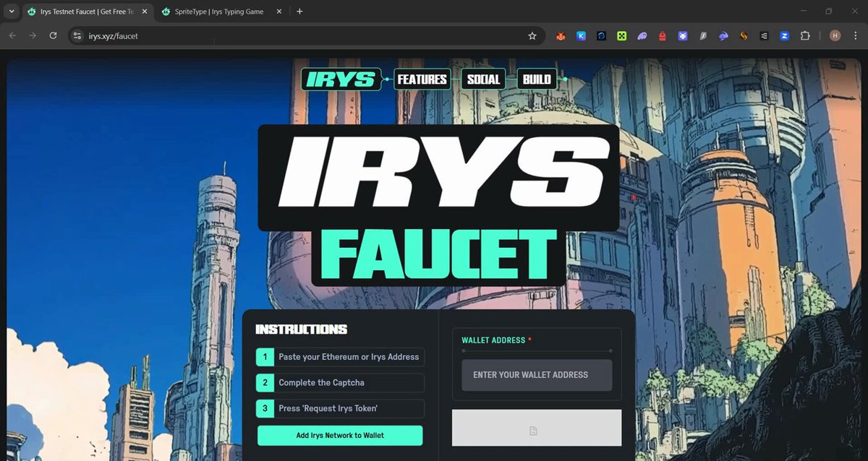
Task: Open the gray feather extension icon
Action: coord(702,35)
